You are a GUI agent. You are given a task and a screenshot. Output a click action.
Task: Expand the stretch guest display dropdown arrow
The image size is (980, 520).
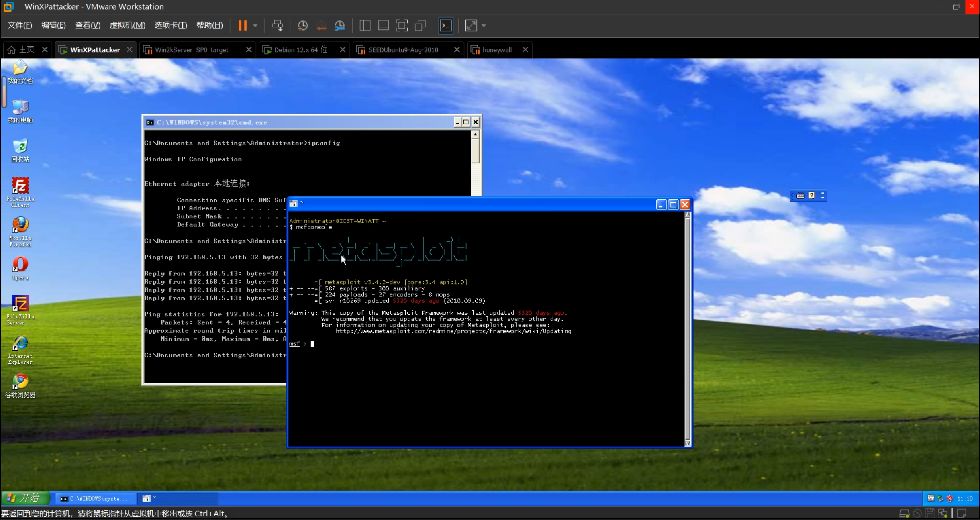click(484, 26)
